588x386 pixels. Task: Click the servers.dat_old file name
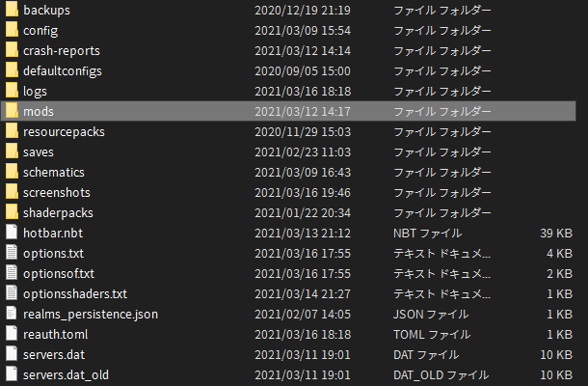tap(66, 374)
